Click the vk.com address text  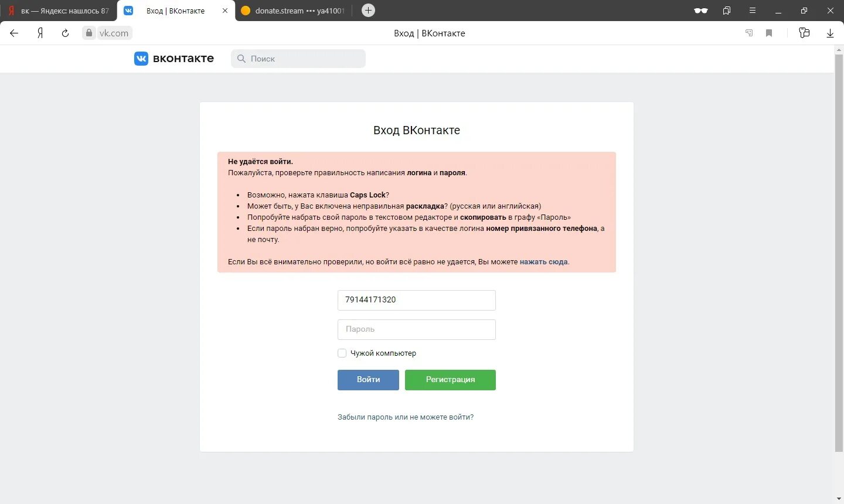pos(114,33)
